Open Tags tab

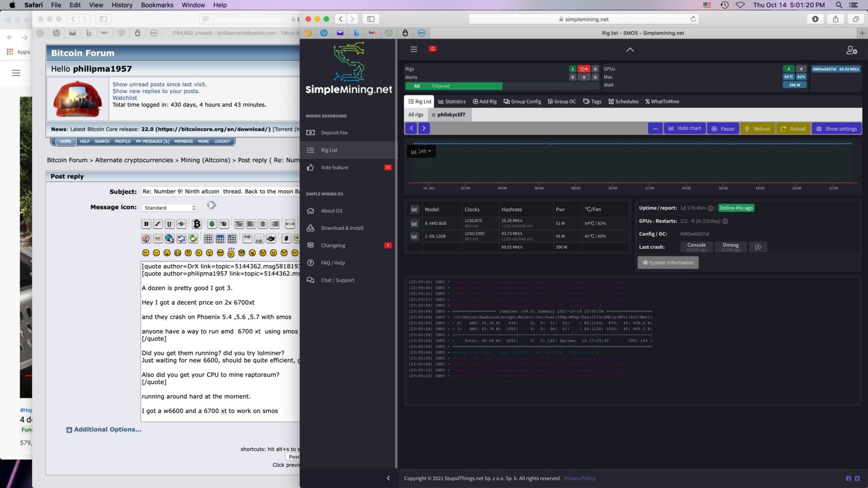tap(592, 101)
